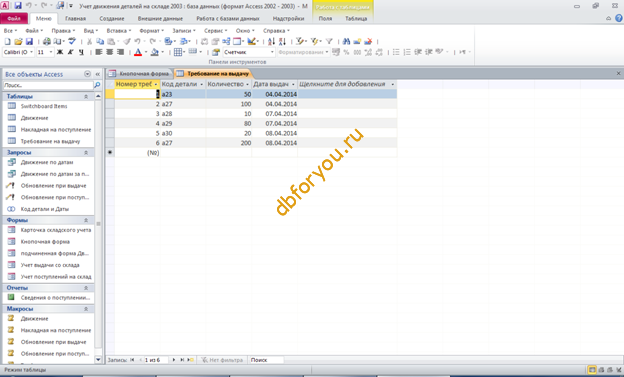
Task: Open the Сервис menu
Action: pyautogui.click(x=215, y=31)
